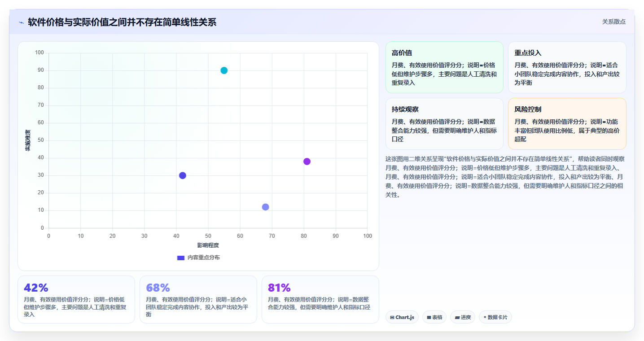
Task: Click the purple scatter point at x 81
Action: [307, 162]
